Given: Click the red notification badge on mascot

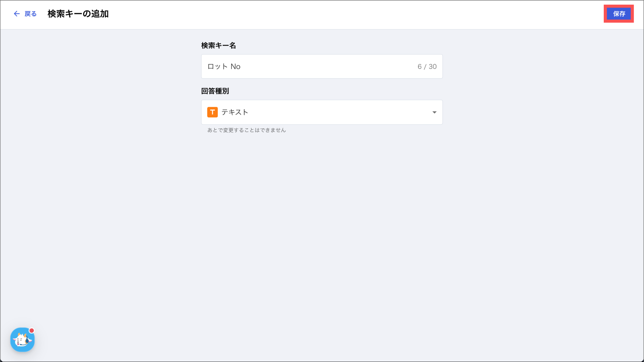Looking at the screenshot, I should (32, 331).
